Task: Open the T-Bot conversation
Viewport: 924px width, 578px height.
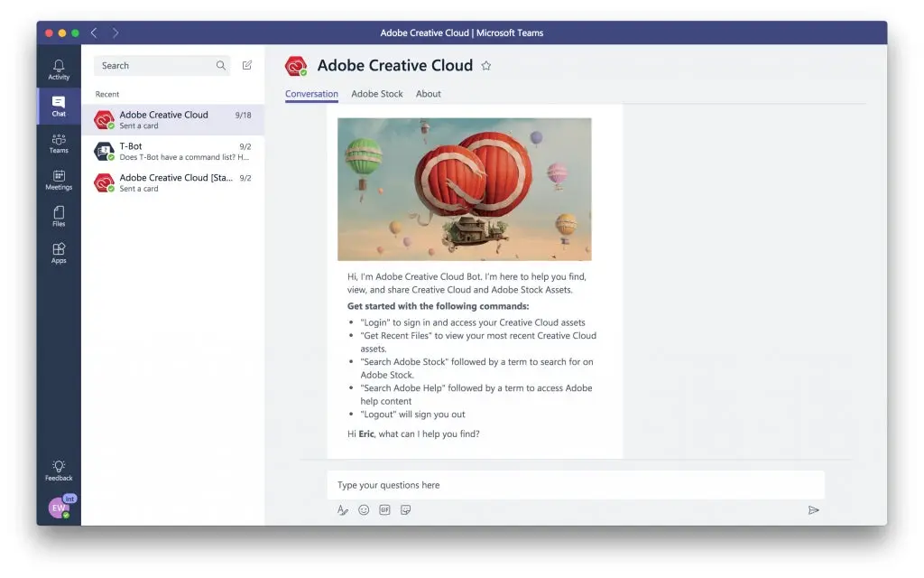Action: [x=171, y=151]
